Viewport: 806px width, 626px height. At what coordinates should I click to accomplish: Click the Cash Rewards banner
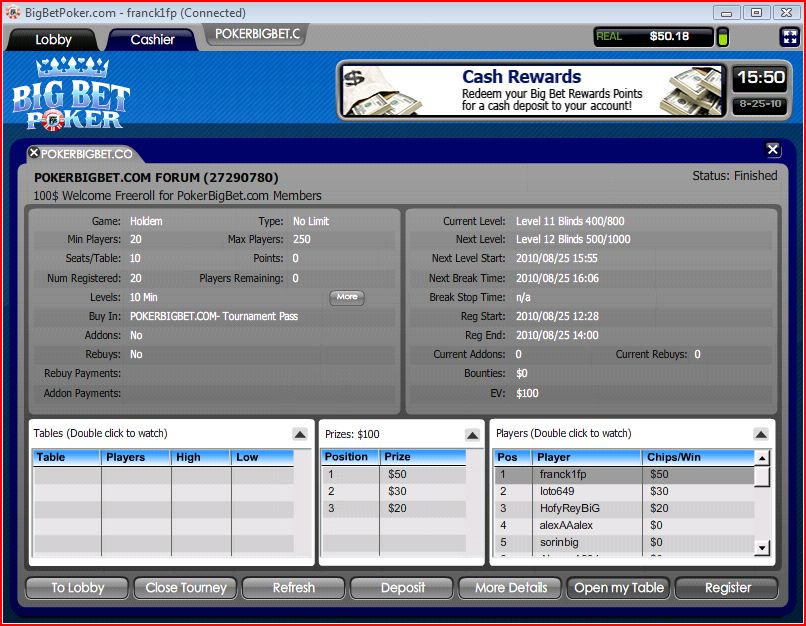pyautogui.click(x=532, y=90)
